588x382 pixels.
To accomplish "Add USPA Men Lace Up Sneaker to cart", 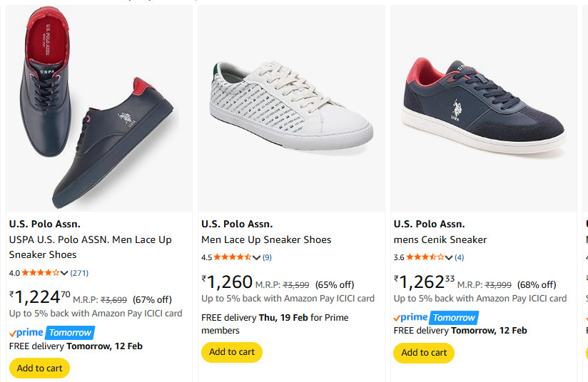I will point(39,368).
